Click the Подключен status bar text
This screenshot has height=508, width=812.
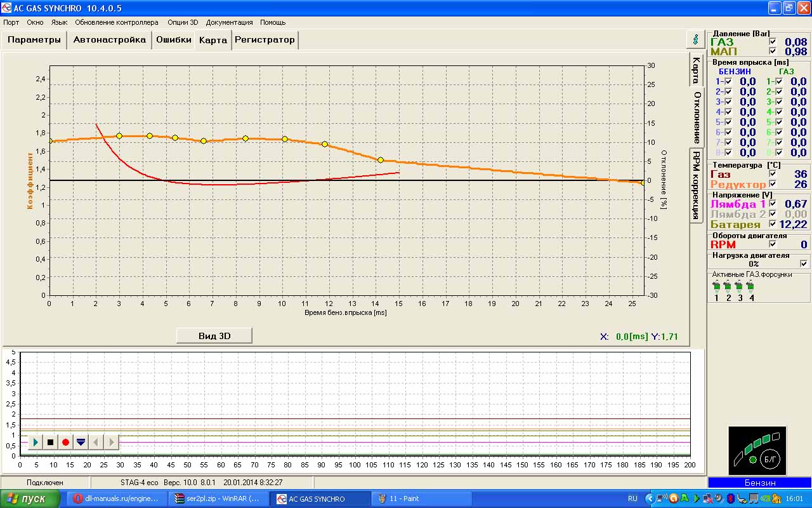(44, 483)
